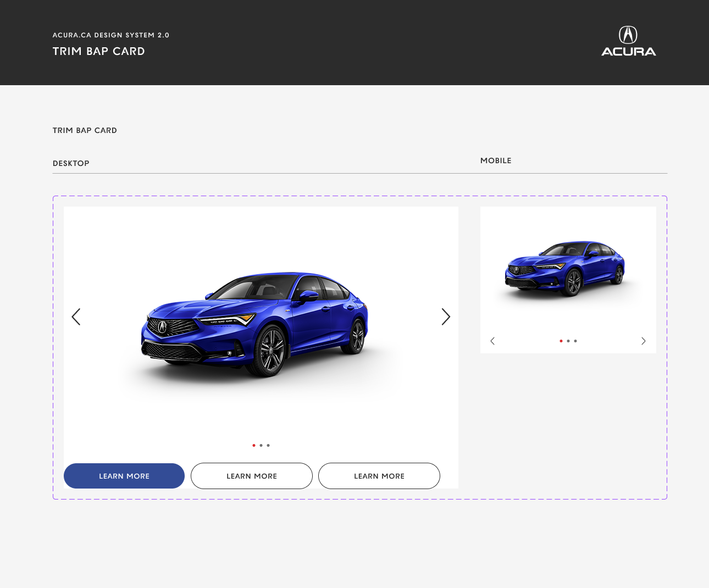Go to next slide in desktop carousel
Image resolution: width=709 pixels, height=588 pixels.
pyautogui.click(x=446, y=317)
